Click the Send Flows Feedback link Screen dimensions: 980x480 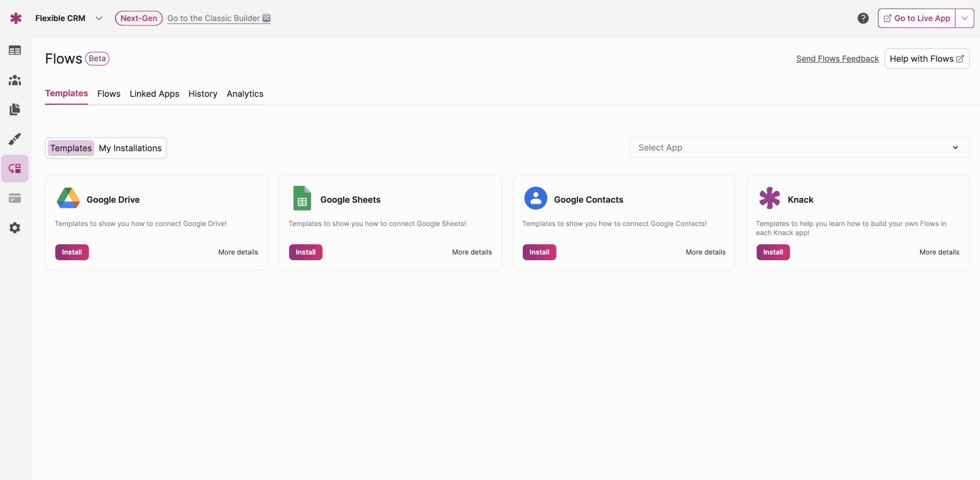click(837, 59)
